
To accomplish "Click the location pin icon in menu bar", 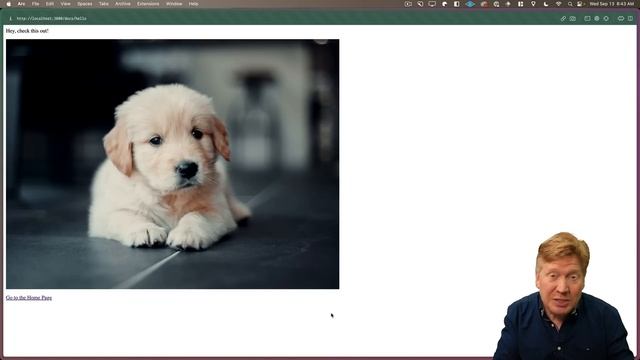I will (x=533, y=4).
